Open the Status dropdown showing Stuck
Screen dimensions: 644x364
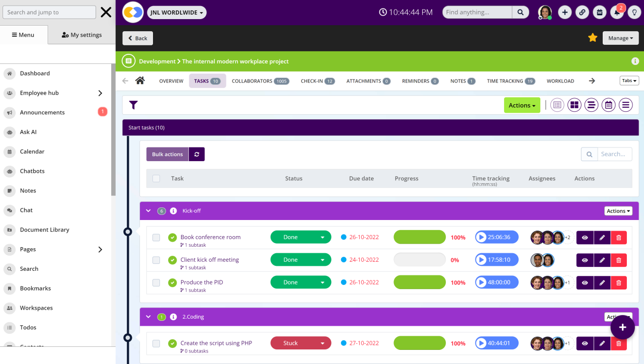[x=301, y=343]
